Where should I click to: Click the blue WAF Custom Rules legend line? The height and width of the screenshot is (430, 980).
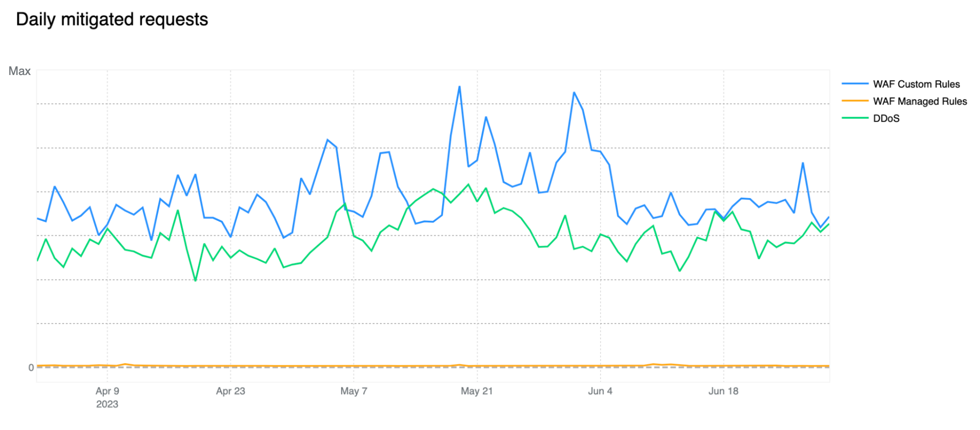pyautogui.click(x=854, y=84)
